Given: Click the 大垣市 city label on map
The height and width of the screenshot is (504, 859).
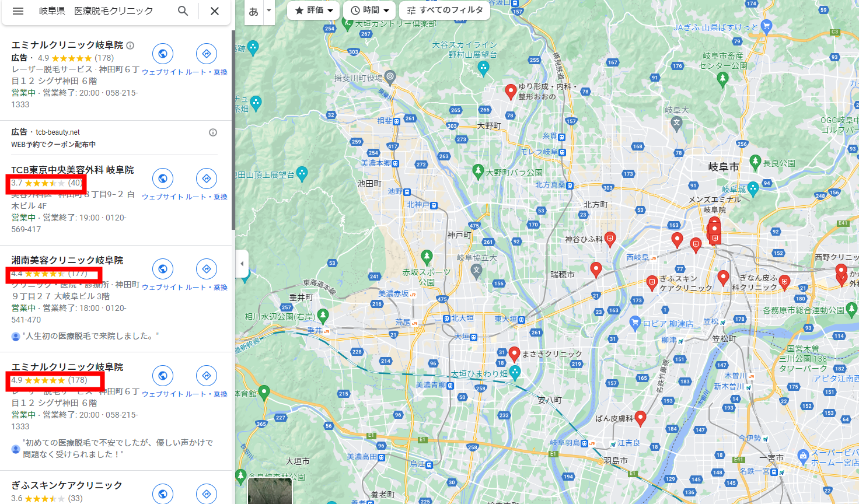Looking at the screenshot, I should coord(298,461).
